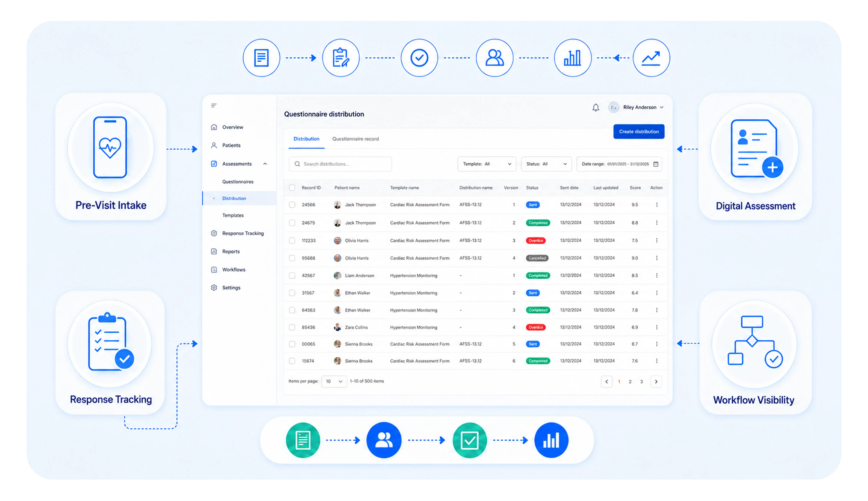Click the Pre-Visit Intake phone icon

110,147
